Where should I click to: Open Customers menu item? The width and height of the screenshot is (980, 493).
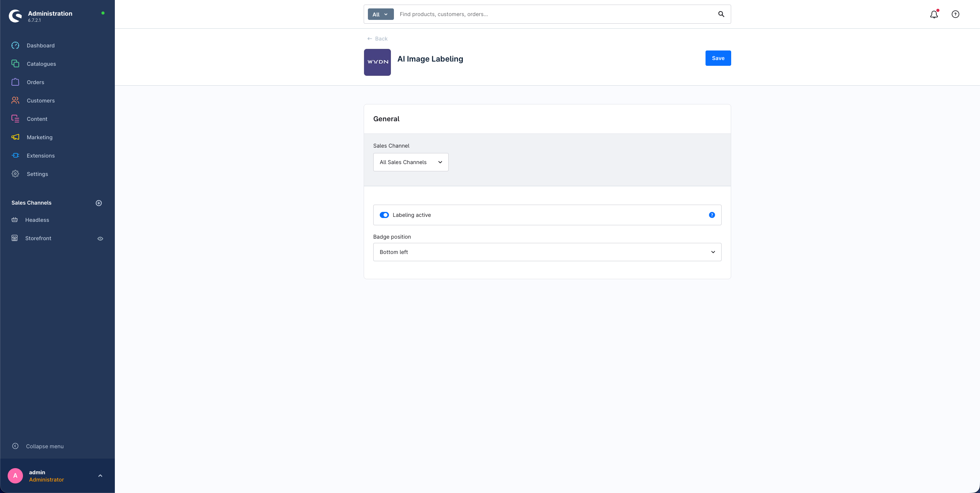(41, 101)
